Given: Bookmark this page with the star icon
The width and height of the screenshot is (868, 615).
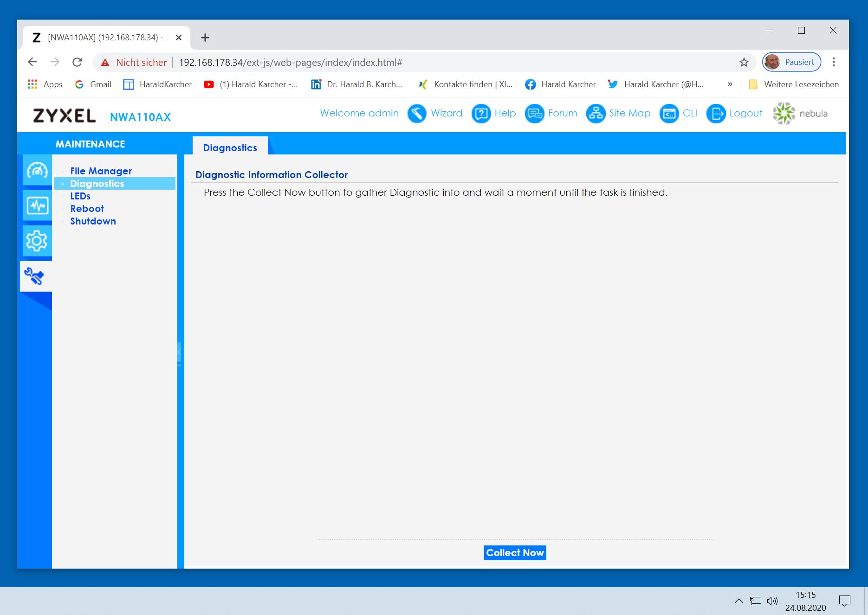Looking at the screenshot, I should (x=744, y=63).
